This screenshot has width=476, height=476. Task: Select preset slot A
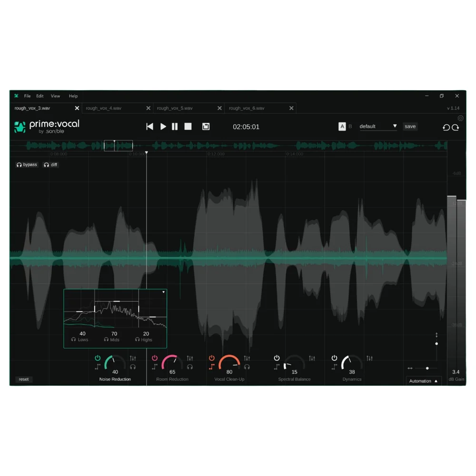[x=342, y=126]
